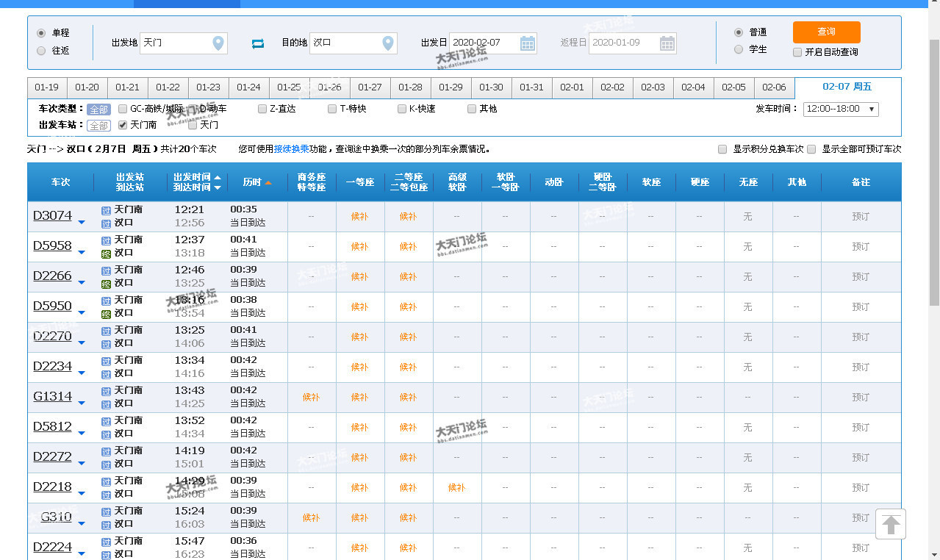Click the orange 查询 search button
This screenshot has width=940, height=560.
(x=826, y=32)
